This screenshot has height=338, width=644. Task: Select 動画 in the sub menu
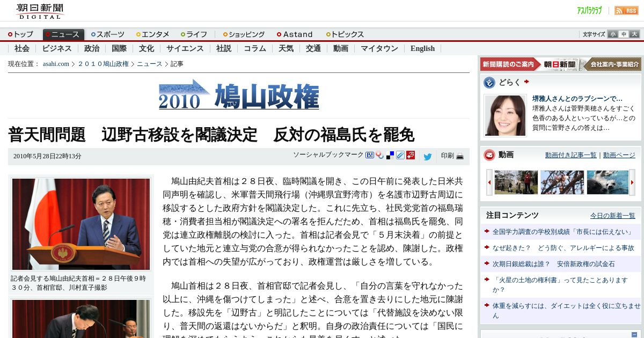pos(341,48)
